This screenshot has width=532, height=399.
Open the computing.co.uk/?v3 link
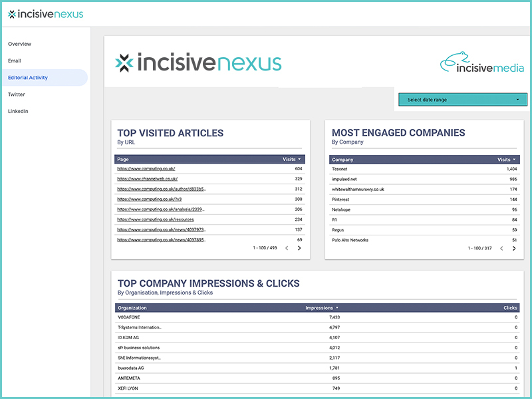(149, 199)
